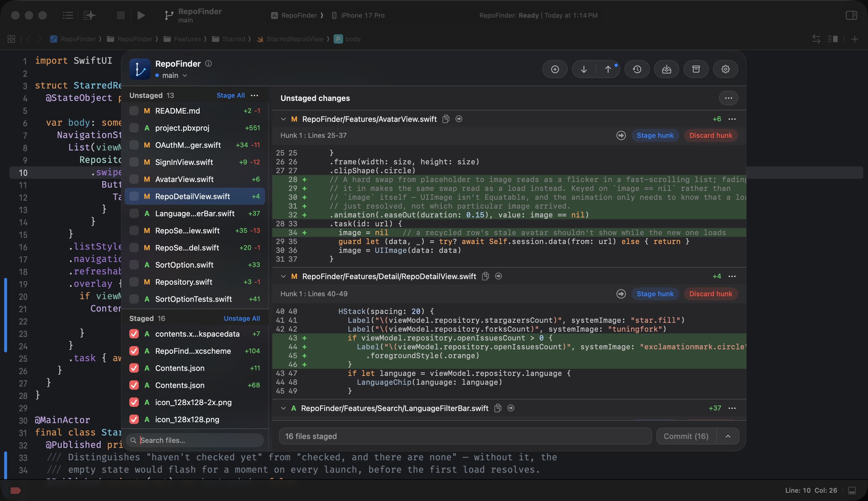Push commits with the up arrow icon
This screenshot has height=501, width=868.
pyautogui.click(x=608, y=69)
